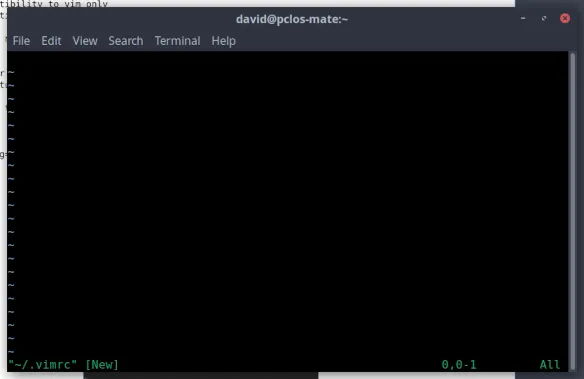The image size is (584, 379).
Task: Click the terminal vertical scrollbar
Action: (x=572, y=211)
